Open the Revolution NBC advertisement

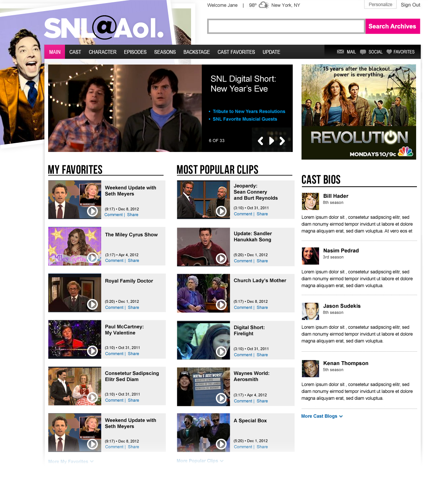[359, 112]
